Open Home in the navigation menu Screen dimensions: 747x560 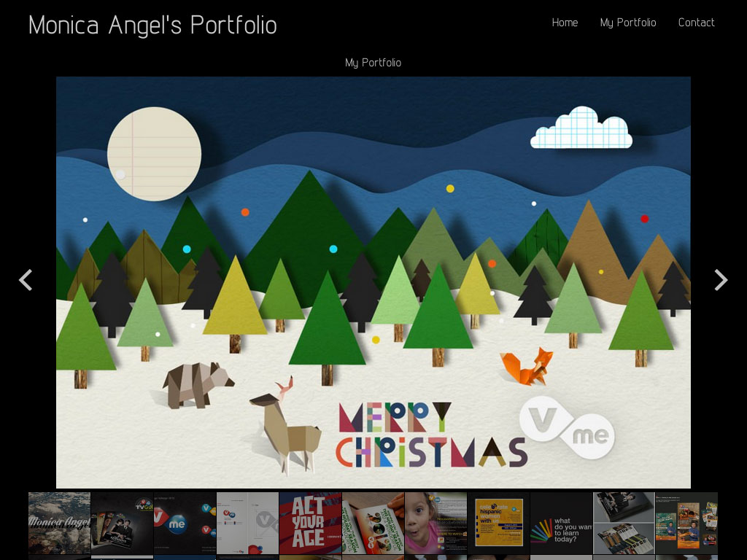[565, 23]
